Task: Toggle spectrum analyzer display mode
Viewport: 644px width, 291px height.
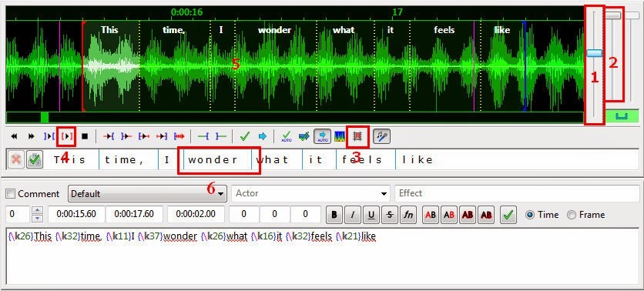Action: (339, 136)
